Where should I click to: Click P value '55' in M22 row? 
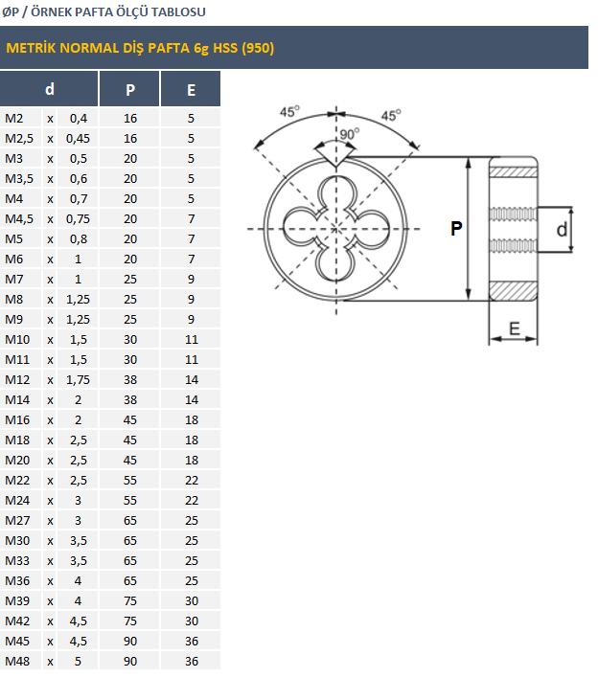[130, 480]
